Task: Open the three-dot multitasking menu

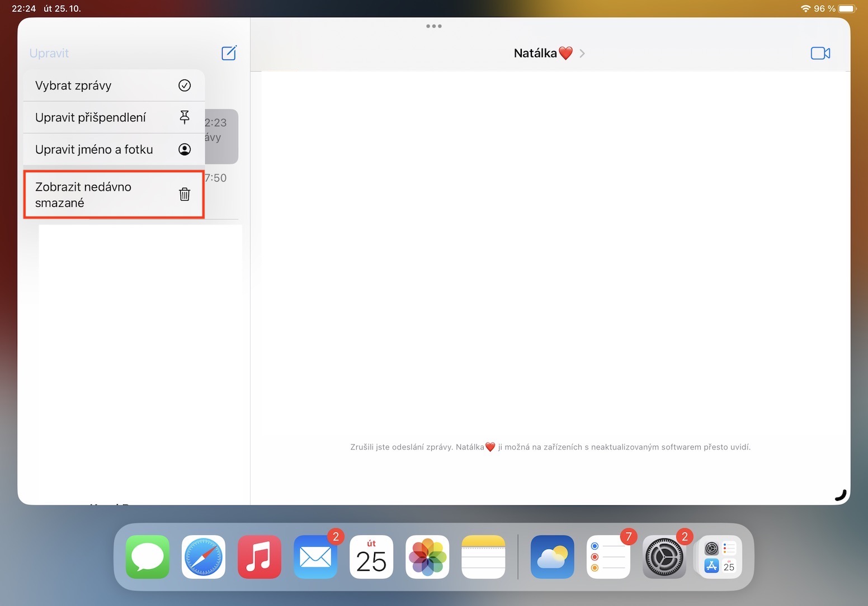Action: coord(434,26)
